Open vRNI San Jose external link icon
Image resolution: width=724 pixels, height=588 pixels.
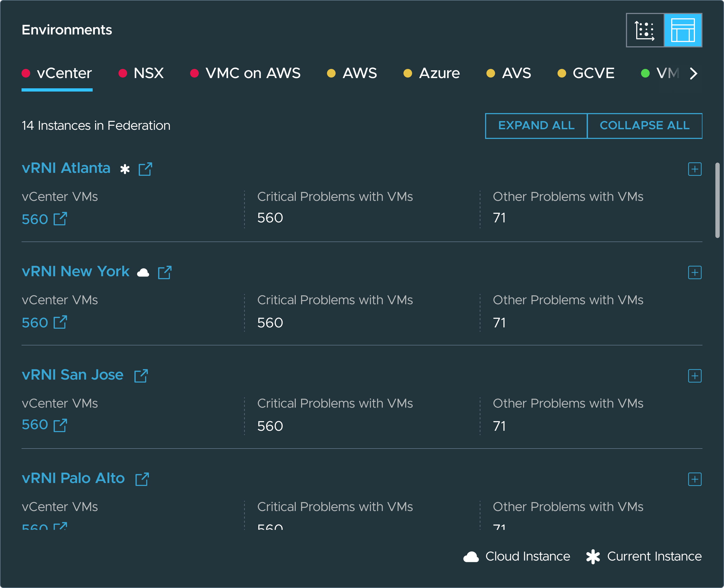[141, 376]
